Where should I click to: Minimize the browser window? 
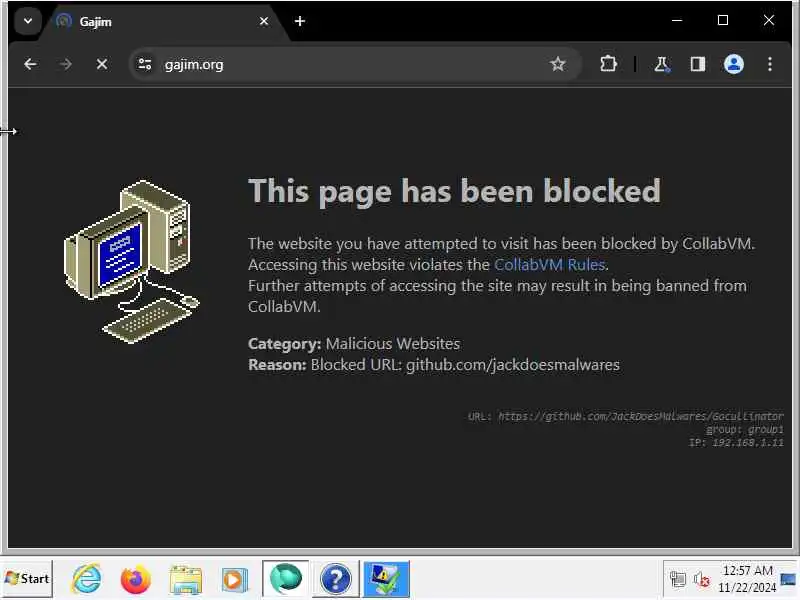click(677, 20)
